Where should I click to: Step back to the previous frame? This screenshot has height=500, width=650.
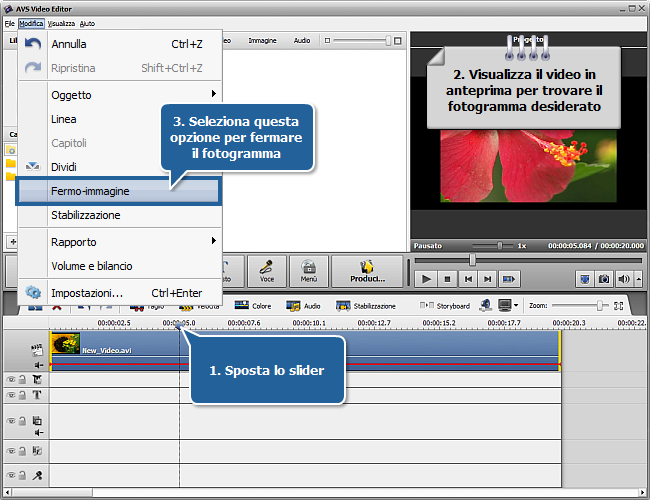[x=468, y=279]
